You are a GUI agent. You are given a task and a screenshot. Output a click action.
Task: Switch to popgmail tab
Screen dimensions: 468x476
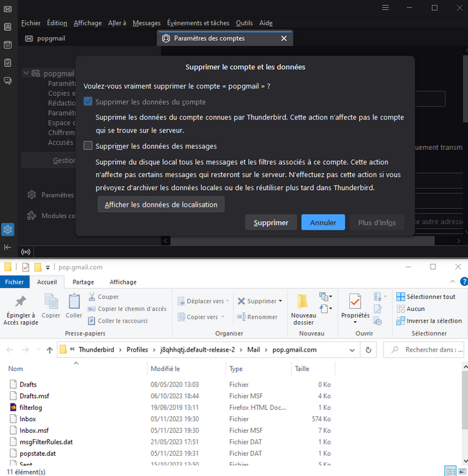(87, 39)
